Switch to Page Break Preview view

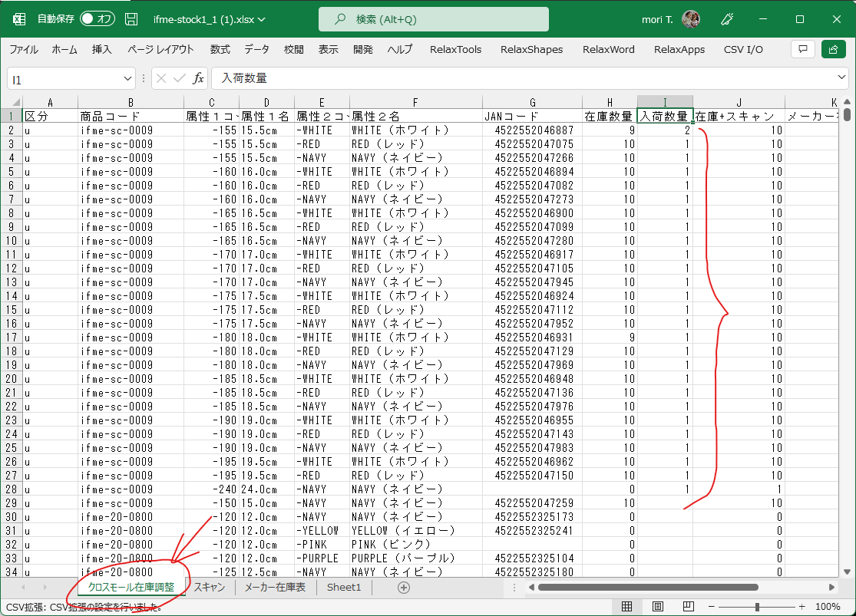pos(688,607)
